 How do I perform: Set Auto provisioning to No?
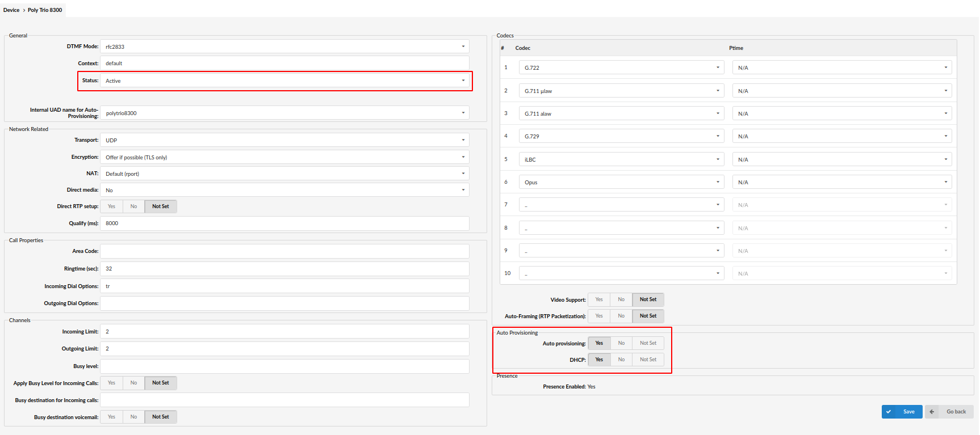tap(621, 343)
